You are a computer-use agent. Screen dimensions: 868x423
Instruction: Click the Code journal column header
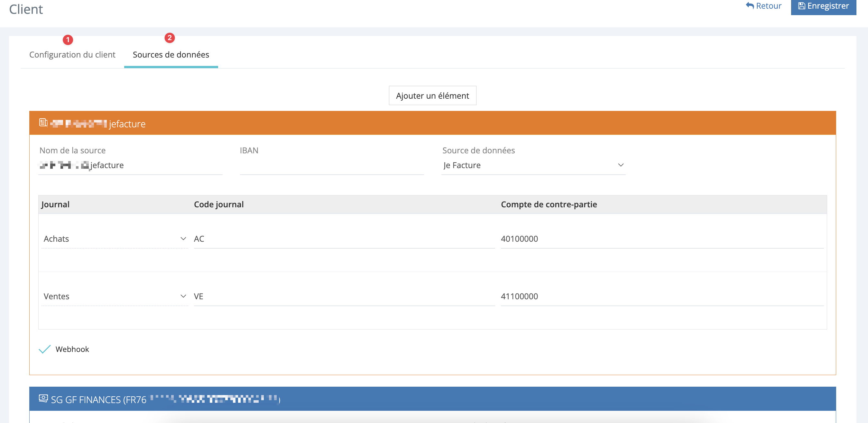[x=219, y=204]
